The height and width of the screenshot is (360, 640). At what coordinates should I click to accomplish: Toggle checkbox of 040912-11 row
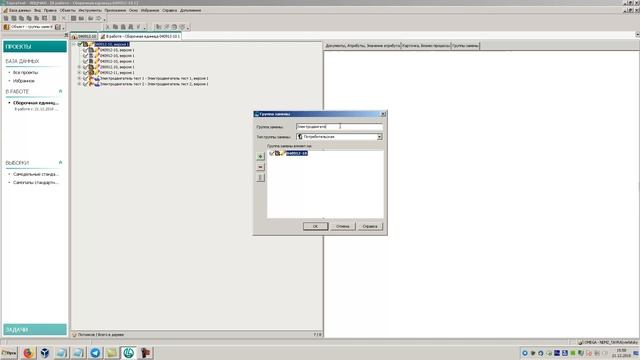(85, 73)
